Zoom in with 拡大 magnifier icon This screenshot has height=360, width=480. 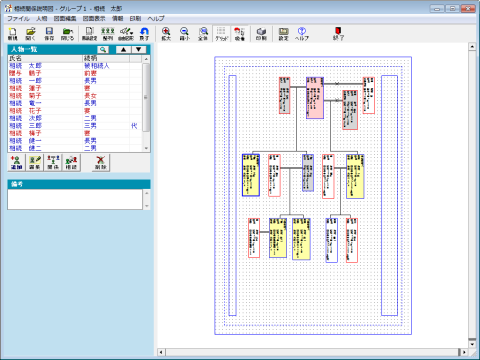click(x=166, y=34)
